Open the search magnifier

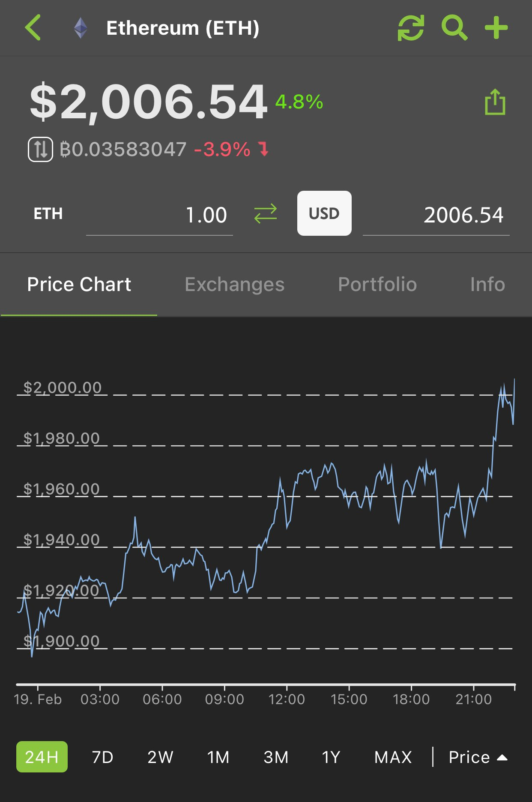[454, 28]
